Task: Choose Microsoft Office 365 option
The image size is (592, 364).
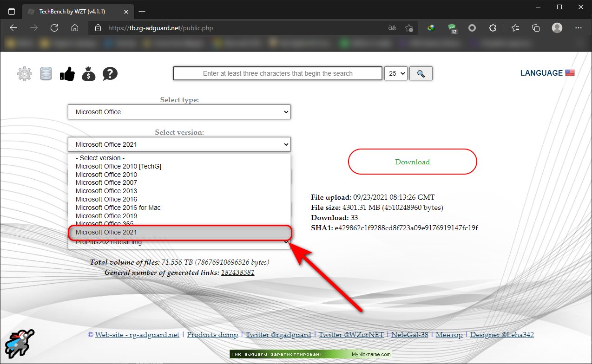Action: [105, 224]
